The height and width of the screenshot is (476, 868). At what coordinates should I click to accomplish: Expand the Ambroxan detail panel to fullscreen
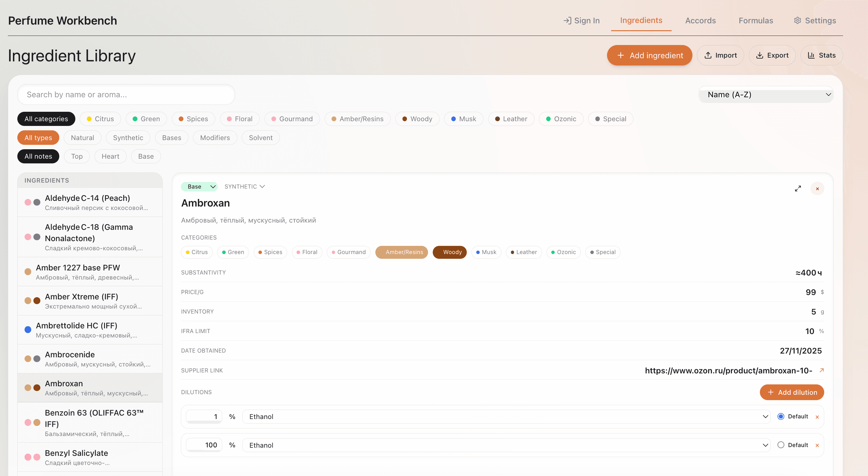point(798,188)
